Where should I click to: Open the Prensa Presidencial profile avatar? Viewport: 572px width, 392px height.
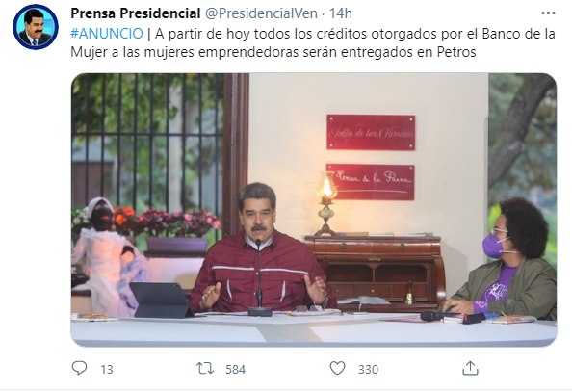point(36,27)
